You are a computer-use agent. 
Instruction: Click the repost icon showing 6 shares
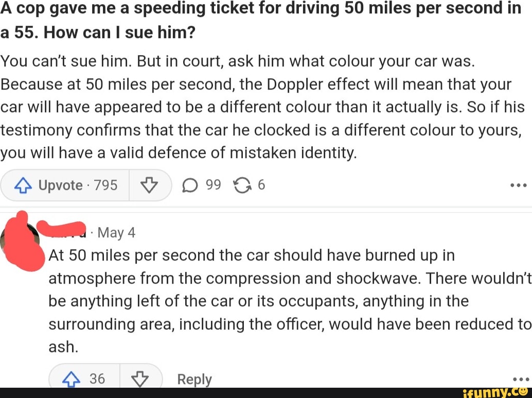[x=243, y=184]
